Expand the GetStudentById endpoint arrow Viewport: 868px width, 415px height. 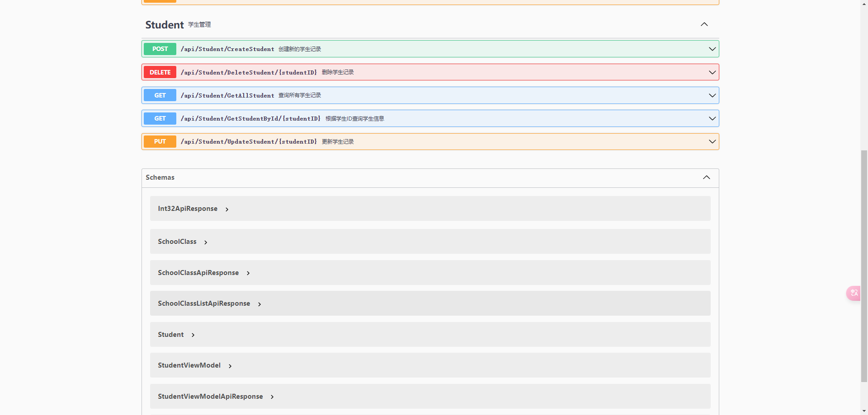712,118
